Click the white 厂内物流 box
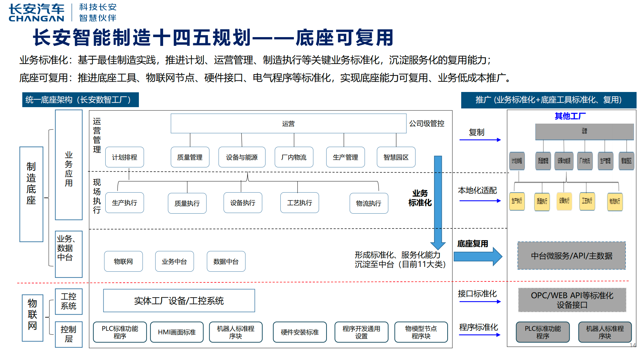Viewport: 644px width, 355px height. 294,157
